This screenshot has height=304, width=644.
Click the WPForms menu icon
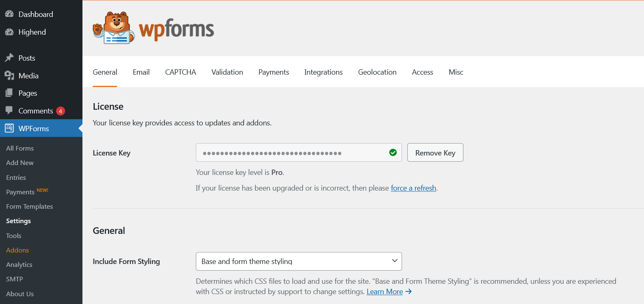9,128
